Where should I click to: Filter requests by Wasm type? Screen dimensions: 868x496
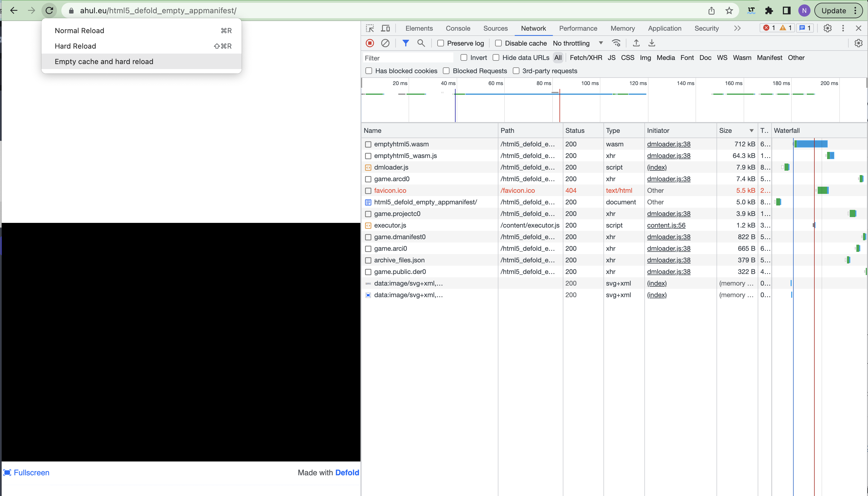[x=742, y=57]
